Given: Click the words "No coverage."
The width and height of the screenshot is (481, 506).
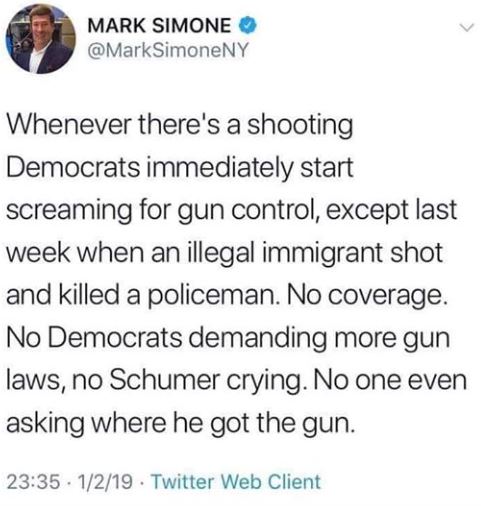Looking at the screenshot, I should tap(366, 296).
